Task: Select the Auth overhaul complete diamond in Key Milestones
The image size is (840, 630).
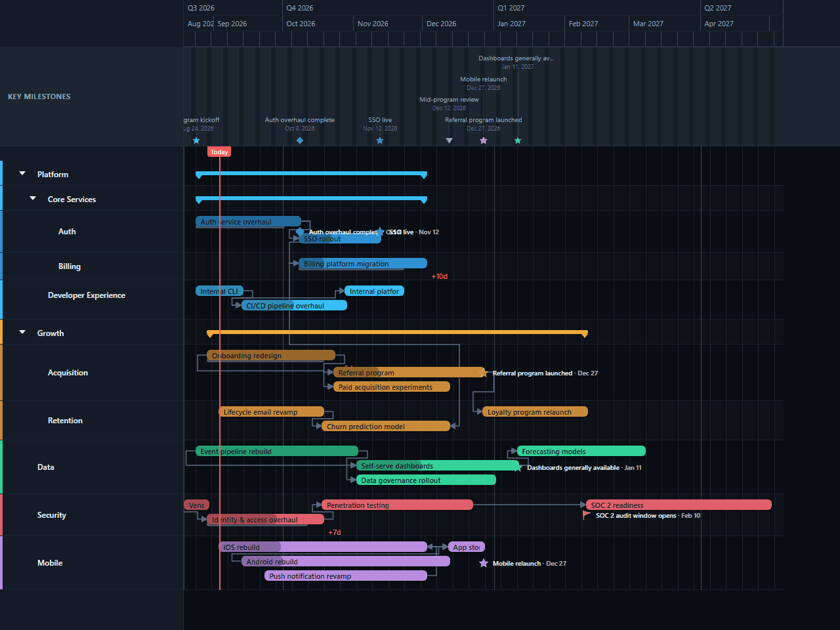Action: pos(300,140)
